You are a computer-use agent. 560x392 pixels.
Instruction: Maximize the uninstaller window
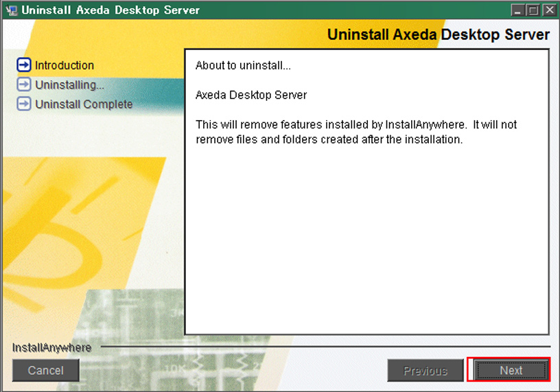533,10
